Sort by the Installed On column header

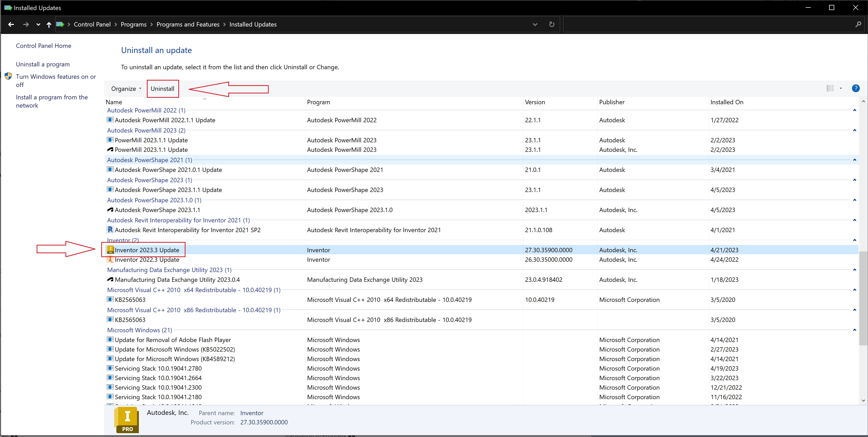pyautogui.click(x=727, y=102)
